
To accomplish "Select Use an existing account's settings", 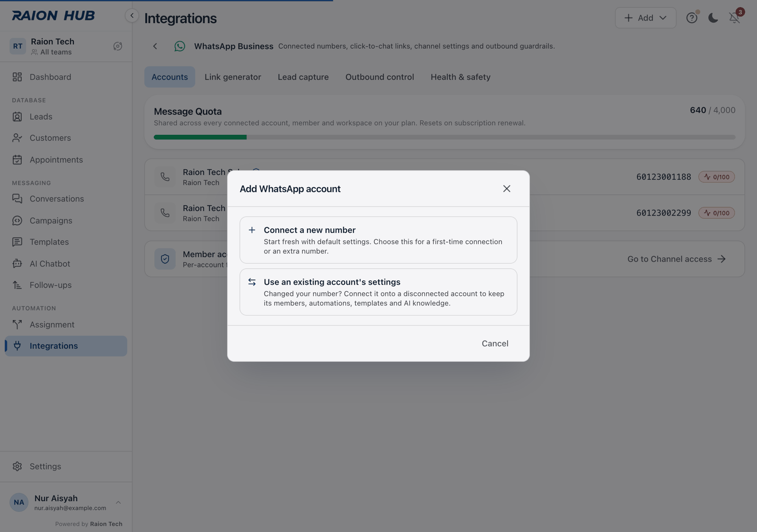I will pyautogui.click(x=378, y=292).
